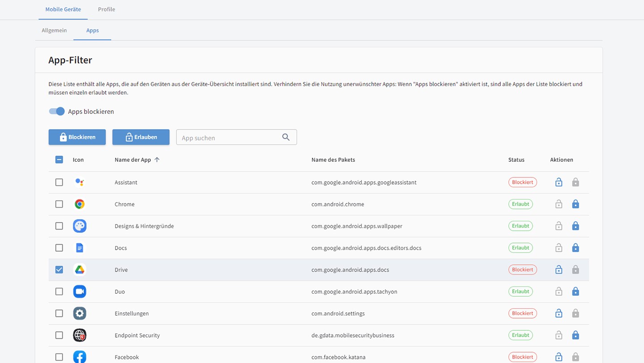Click the closed-lock block icon for Chrome
Screen dimensions: 644x363
tap(576, 204)
